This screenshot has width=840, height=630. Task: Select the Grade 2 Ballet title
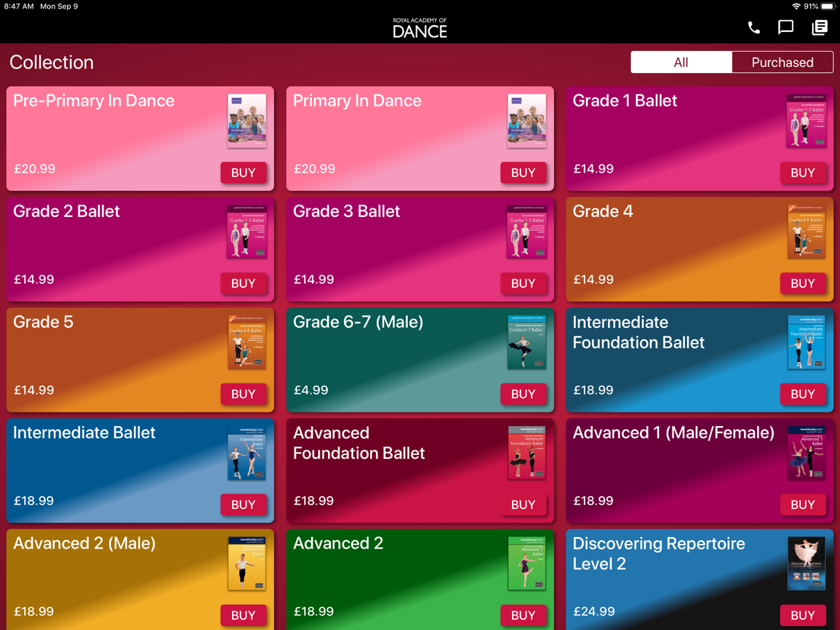point(66,211)
